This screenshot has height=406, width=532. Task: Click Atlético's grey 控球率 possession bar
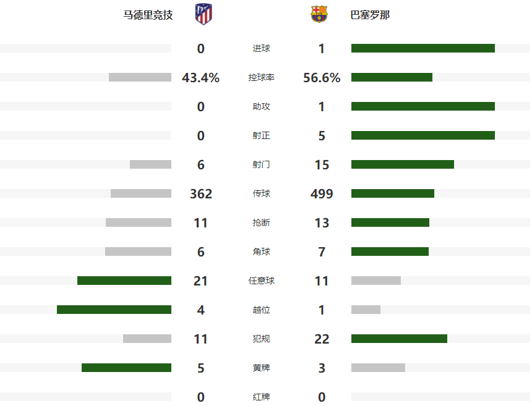point(140,77)
